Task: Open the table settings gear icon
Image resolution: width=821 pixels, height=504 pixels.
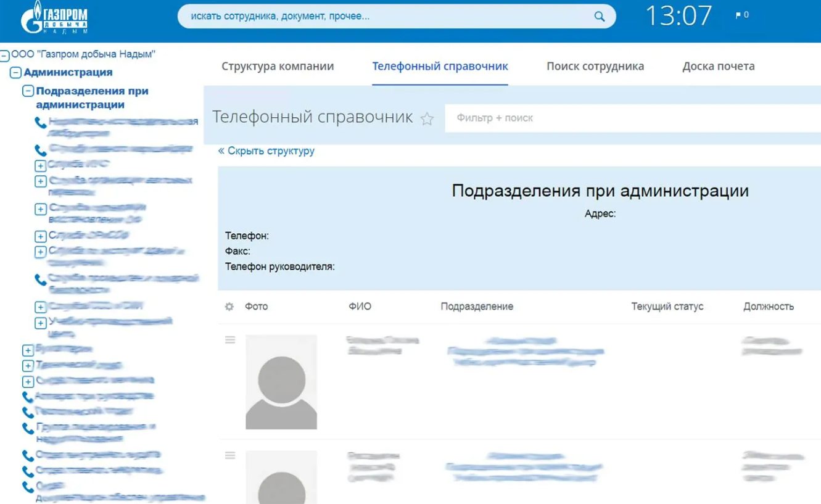Action: point(229,307)
